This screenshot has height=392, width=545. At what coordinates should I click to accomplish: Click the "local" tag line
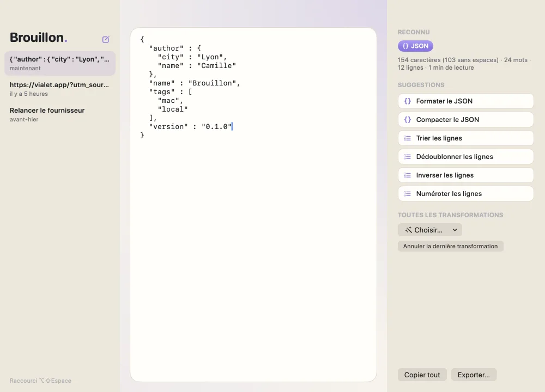point(173,109)
